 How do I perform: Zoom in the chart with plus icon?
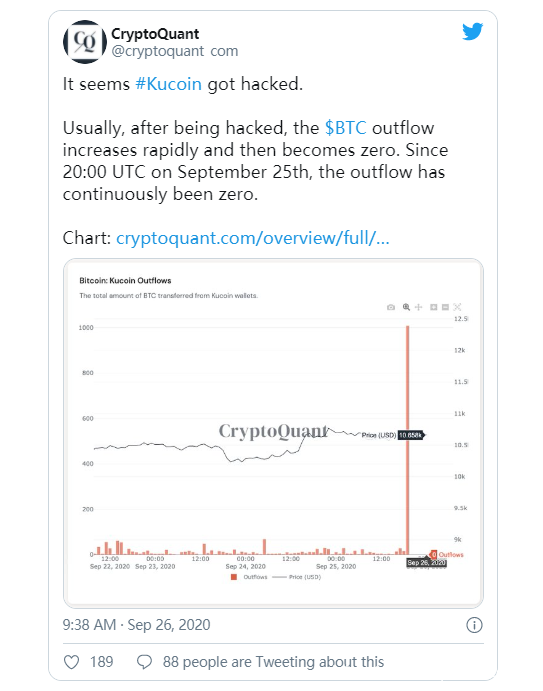(x=434, y=307)
